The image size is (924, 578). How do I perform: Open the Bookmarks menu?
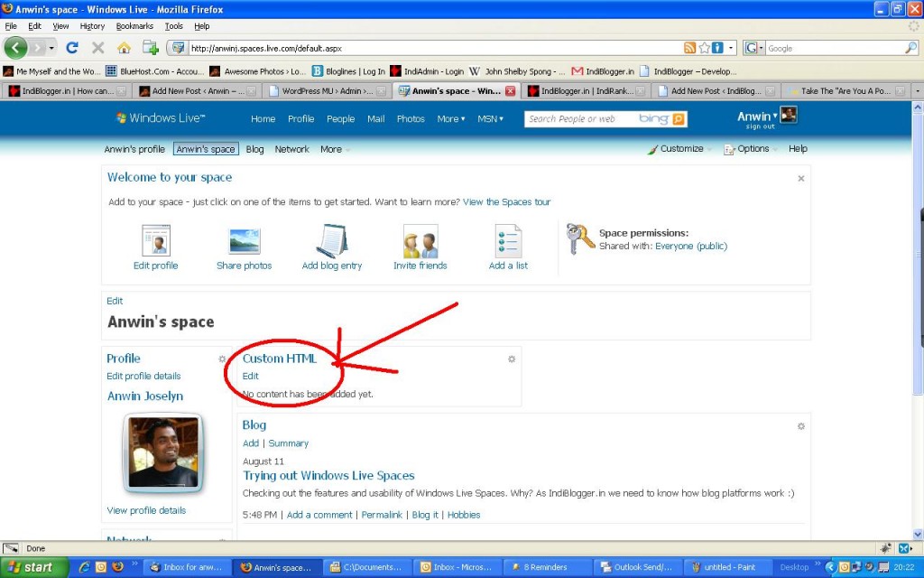134,26
